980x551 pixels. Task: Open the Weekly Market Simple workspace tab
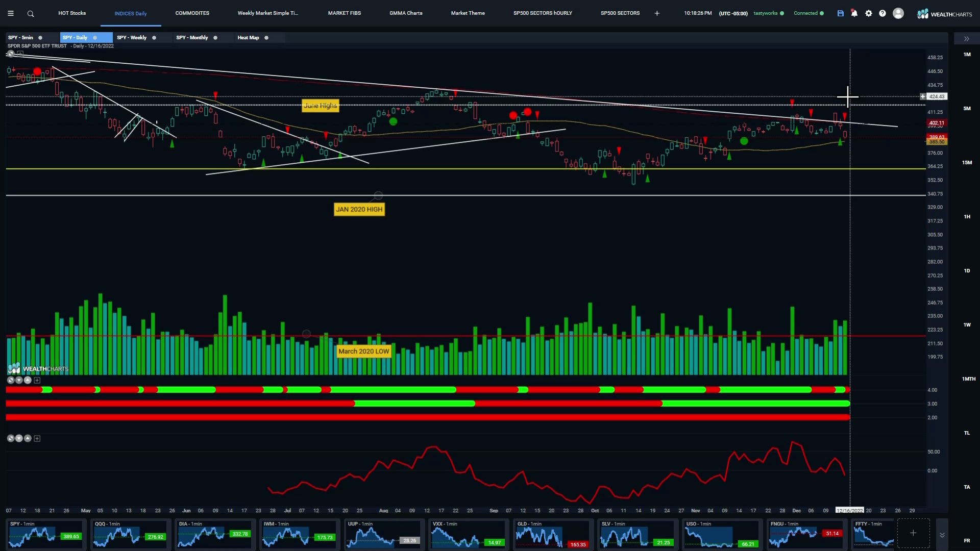(268, 13)
